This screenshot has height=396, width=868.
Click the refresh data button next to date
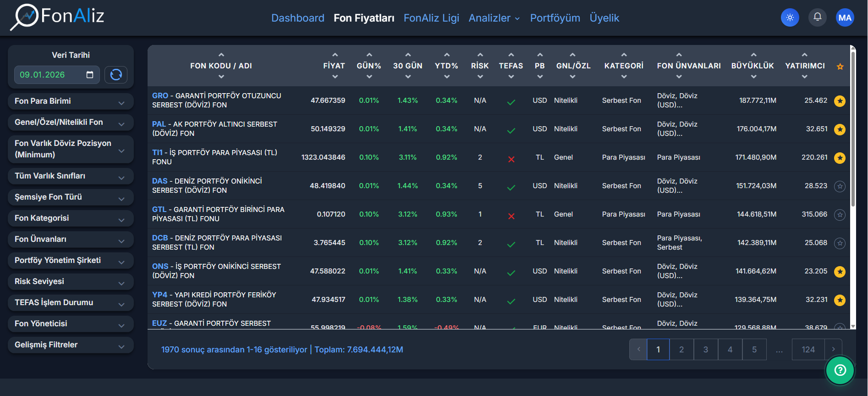(x=116, y=74)
